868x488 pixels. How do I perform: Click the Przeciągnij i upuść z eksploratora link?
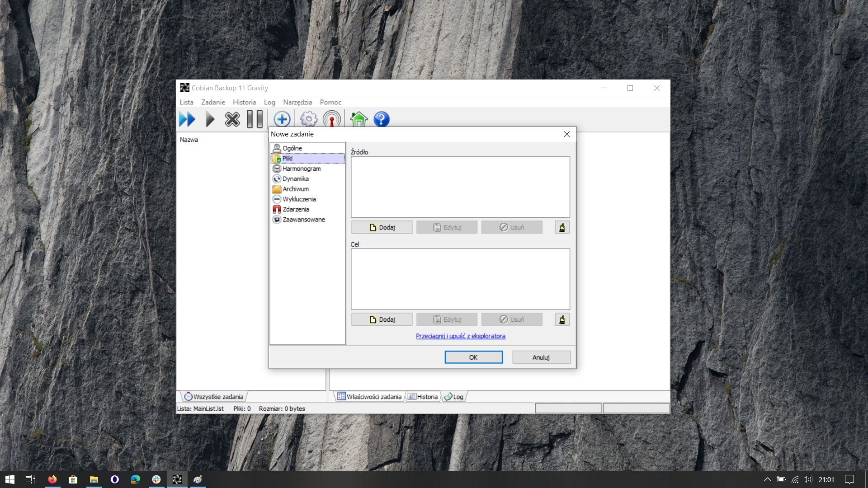(x=460, y=336)
